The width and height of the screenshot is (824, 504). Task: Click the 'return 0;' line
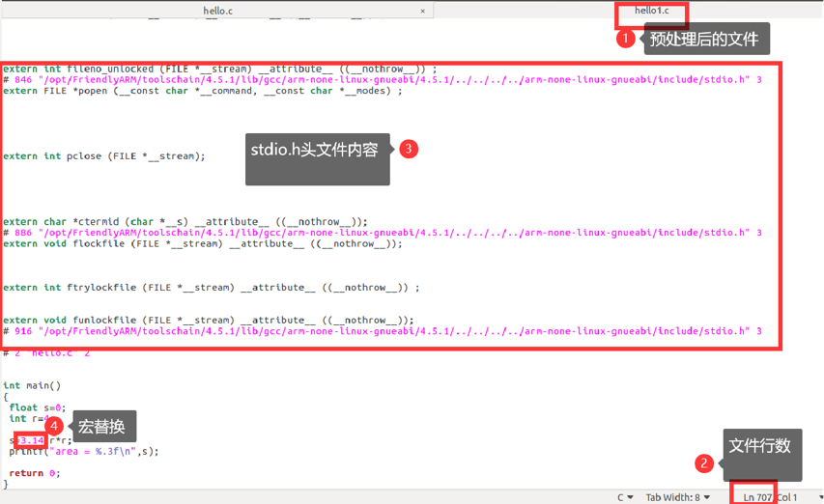[x=35, y=473]
